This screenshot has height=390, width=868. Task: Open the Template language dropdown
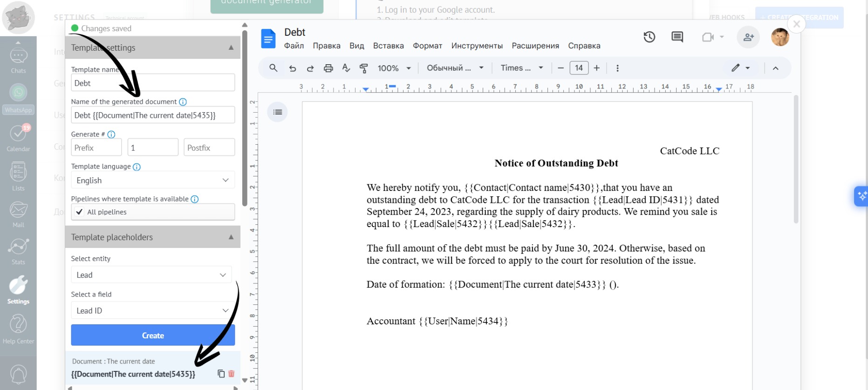pos(152,180)
